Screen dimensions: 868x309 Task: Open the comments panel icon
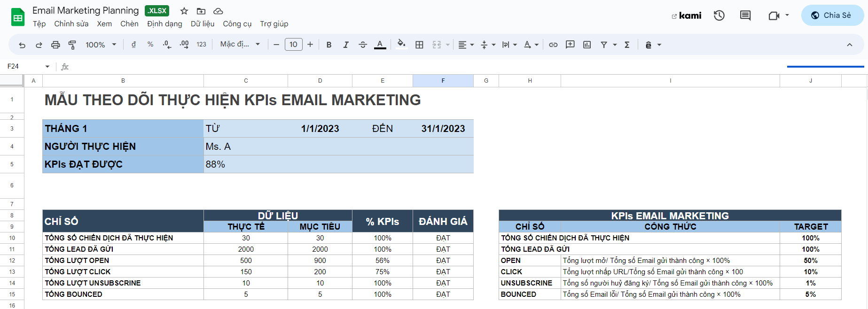pyautogui.click(x=745, y=15)
